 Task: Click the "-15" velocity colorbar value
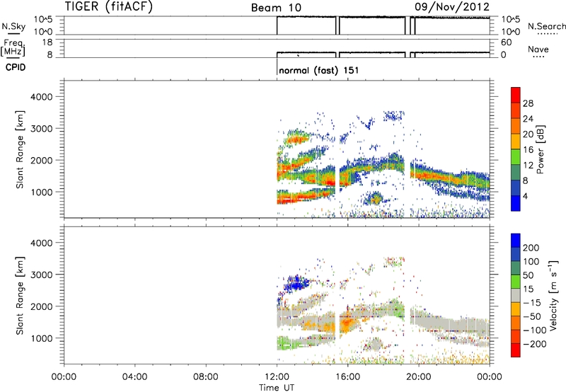coord(532,303)
